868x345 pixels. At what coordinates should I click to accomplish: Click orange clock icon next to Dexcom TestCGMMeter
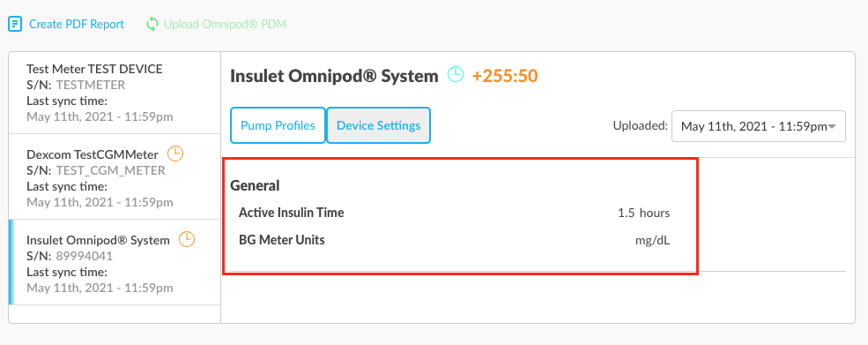[x=175, y=154]
